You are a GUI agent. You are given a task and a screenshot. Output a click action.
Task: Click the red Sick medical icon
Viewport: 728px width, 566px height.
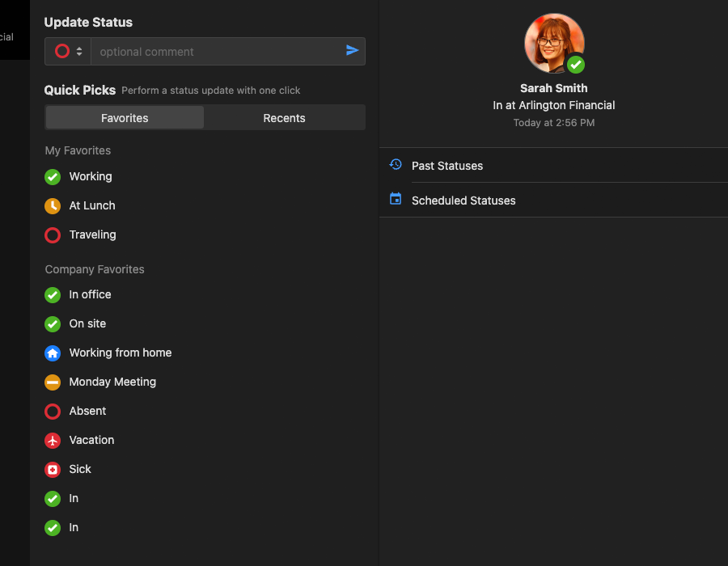click(x=53, y=470)
